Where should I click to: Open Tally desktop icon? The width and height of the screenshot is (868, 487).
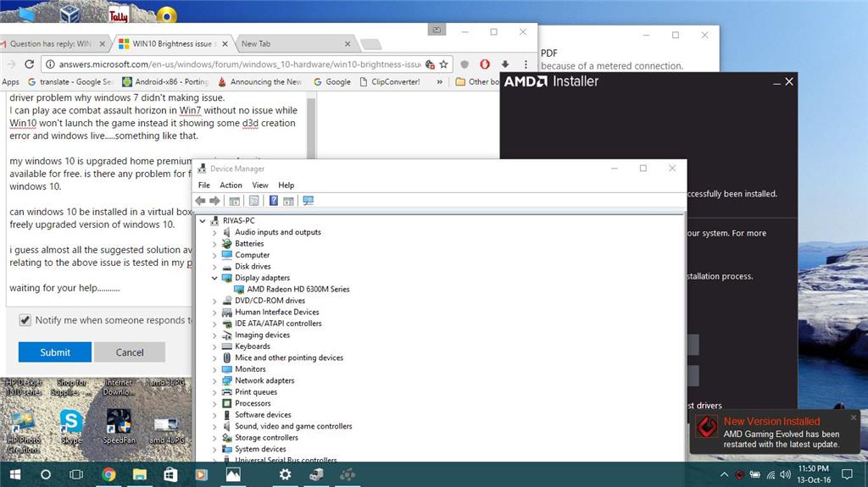pos(118,14)
